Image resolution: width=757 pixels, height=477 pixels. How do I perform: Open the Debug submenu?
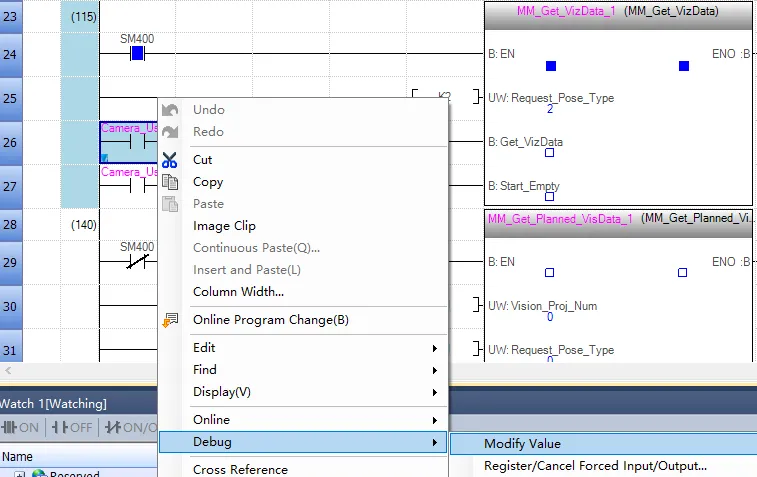point(303,442)
